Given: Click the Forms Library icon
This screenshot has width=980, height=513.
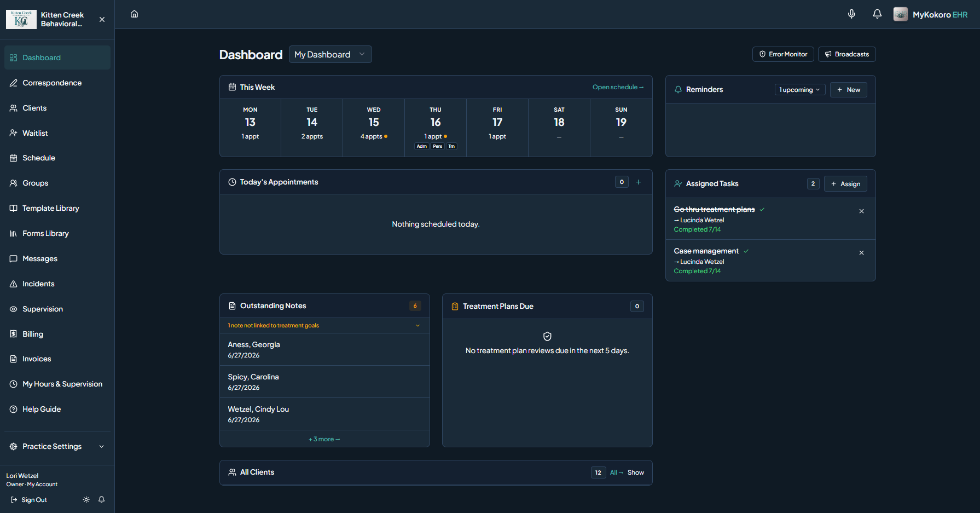Looking at the screenshot, I should click(x=14, y=233).
